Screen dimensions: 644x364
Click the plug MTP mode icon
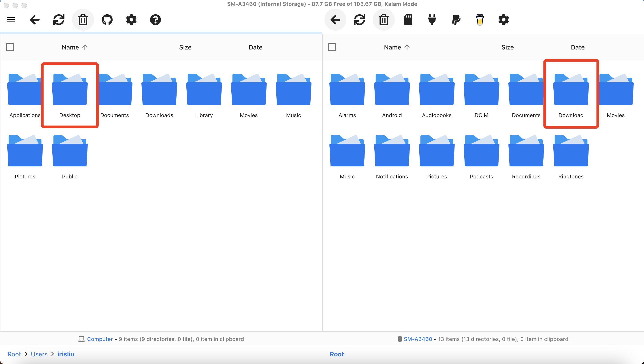coord(432,20)
